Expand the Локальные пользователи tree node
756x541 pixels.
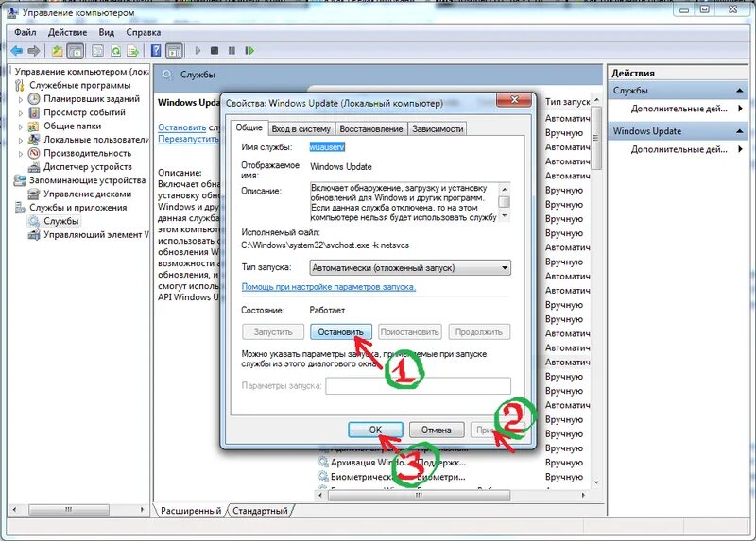[20, 141]
